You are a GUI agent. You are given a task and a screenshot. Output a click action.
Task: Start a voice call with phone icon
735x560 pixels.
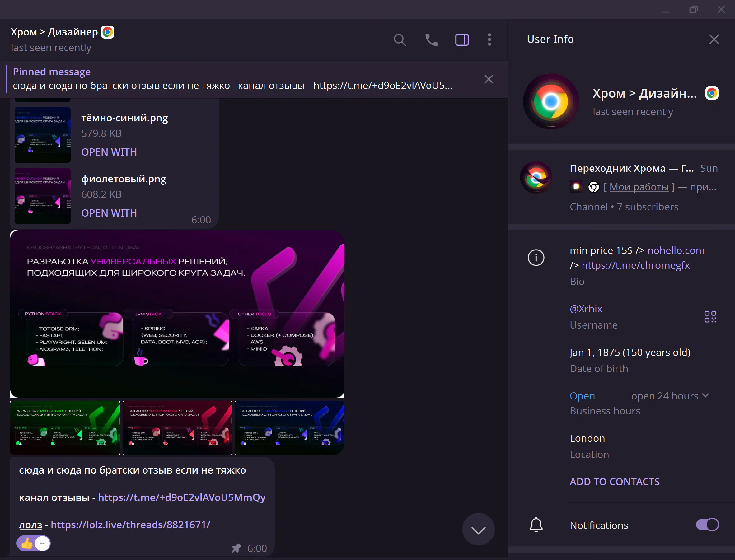(431, 40)
